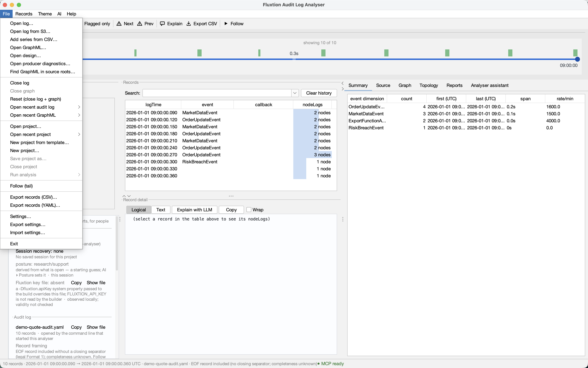Click the Prev flagged warning icon
588x368 pixels.
[x=139, y=24]
